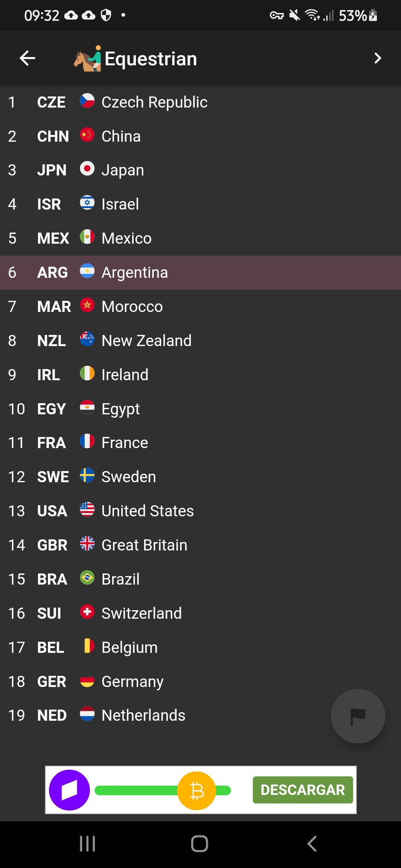Select the highlighted Argentina row

[x=200, y=273]
